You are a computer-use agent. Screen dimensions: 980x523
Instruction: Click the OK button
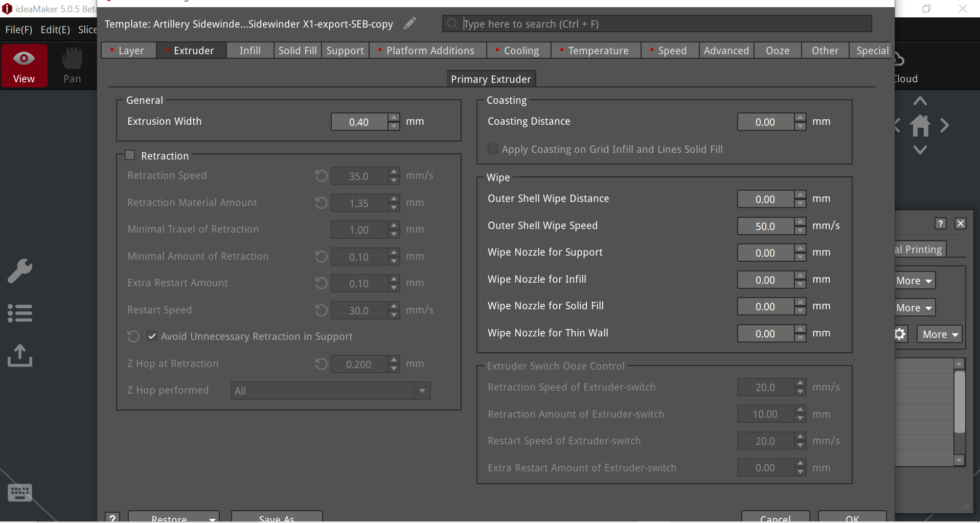(x=852, y=517)
